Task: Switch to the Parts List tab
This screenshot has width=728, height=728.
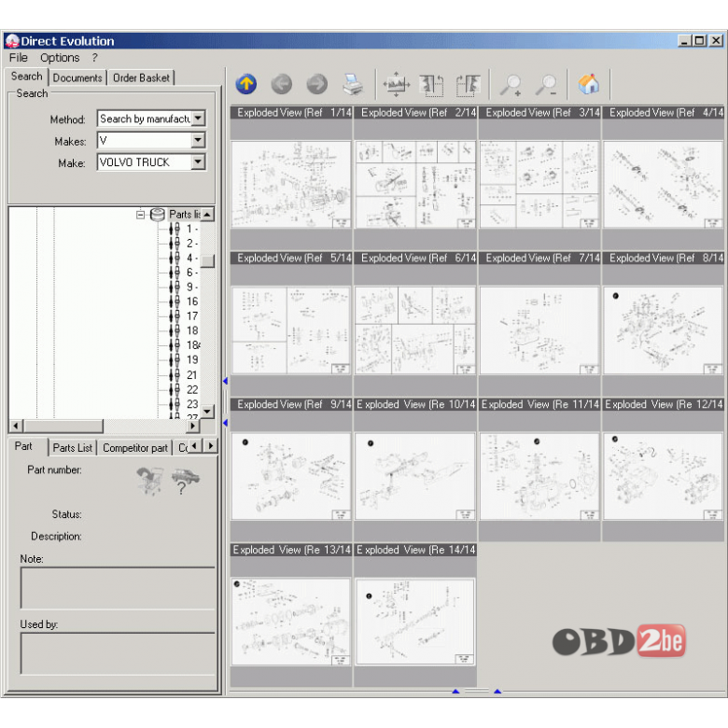Action: click(x=73, y=448)
